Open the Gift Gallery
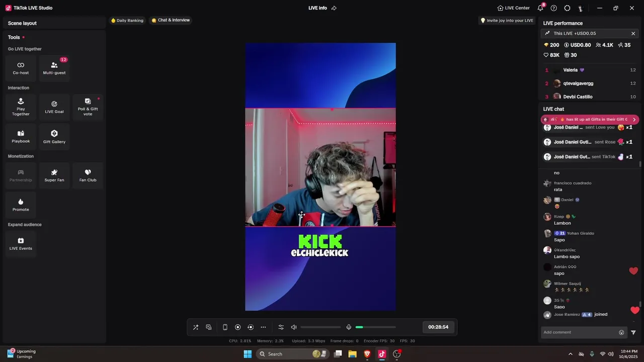 [x=54, y=137]
